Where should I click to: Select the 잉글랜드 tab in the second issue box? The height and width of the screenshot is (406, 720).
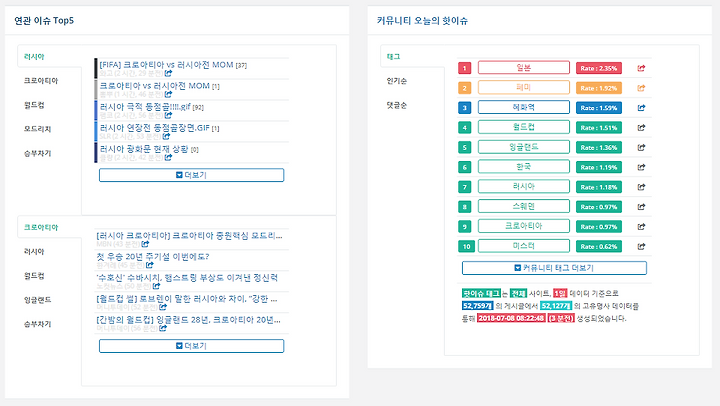pyautogui.click(x=37, y=300)
